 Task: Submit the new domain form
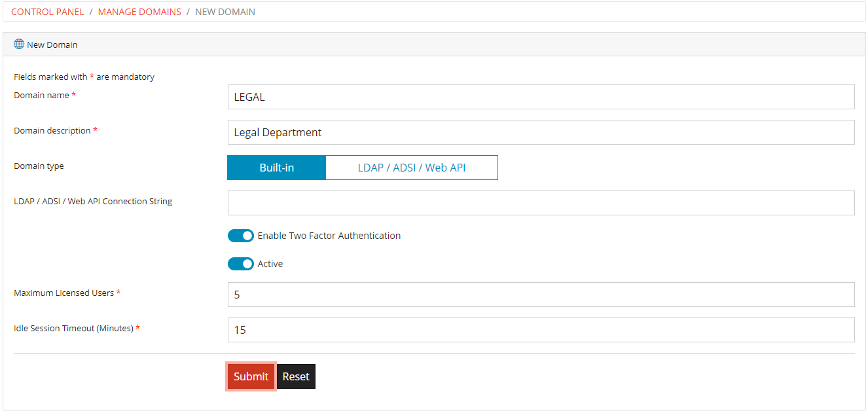coord(251,376)
